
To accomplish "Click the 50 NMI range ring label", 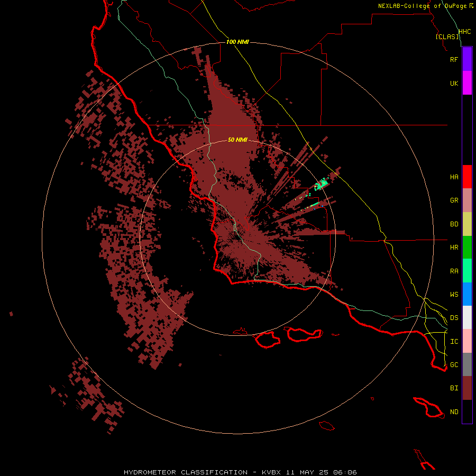I will (237, 140).
